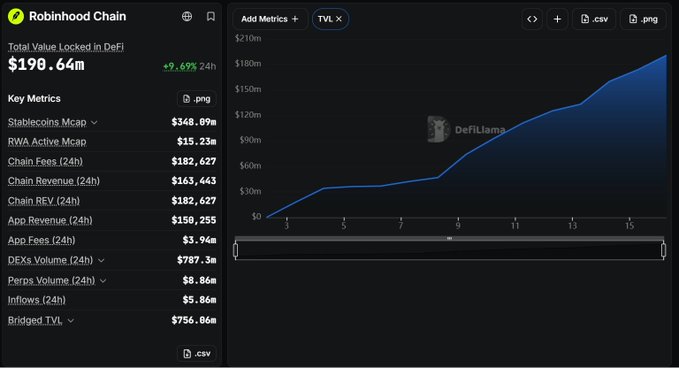The width and height of the screenshot is (679, 368).
Task: Download chart as .csv
Action: click(x=594, y=19)
